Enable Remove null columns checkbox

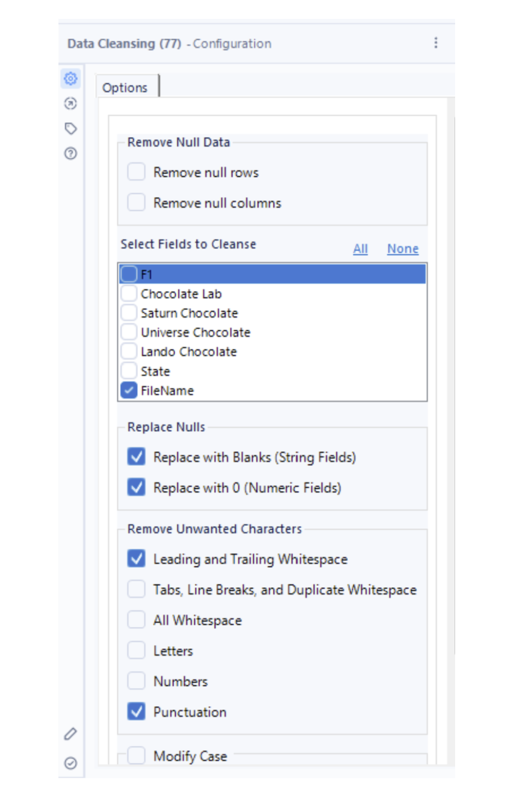coord(136,202)
